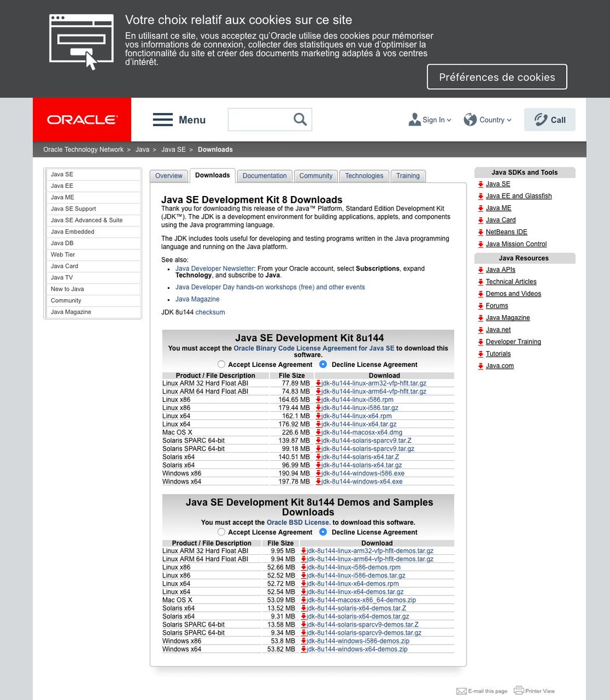Switch to the Overview tab
The height and width of the screenshot is (700, 610).
(x=169, y=176)
